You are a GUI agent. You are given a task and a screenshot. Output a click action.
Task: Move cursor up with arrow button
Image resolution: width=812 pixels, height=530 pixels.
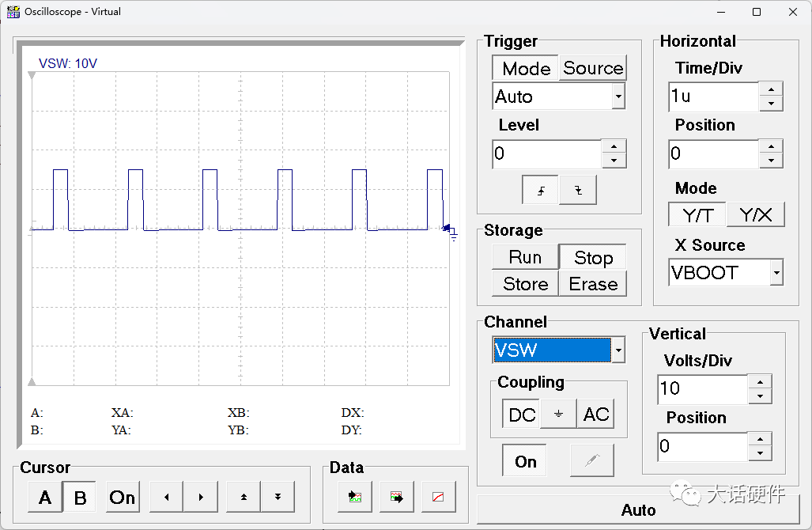coord(244,497)
